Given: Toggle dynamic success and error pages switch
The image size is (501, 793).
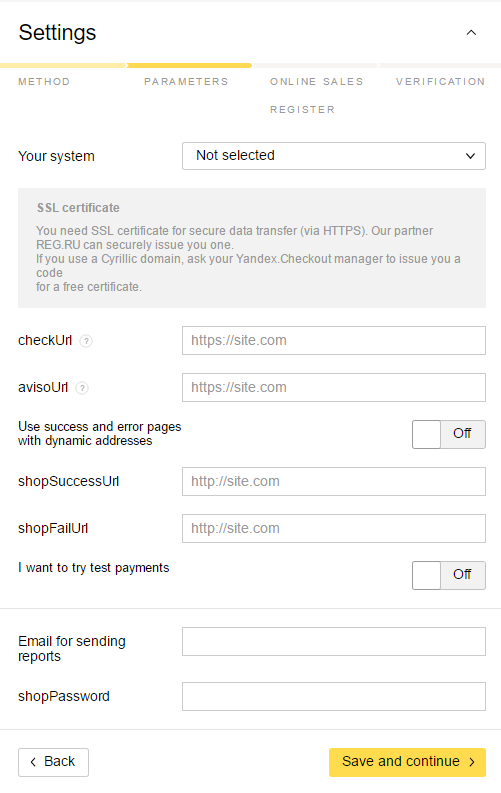Looking at the screenshot, I should click(x=449, y=434).
